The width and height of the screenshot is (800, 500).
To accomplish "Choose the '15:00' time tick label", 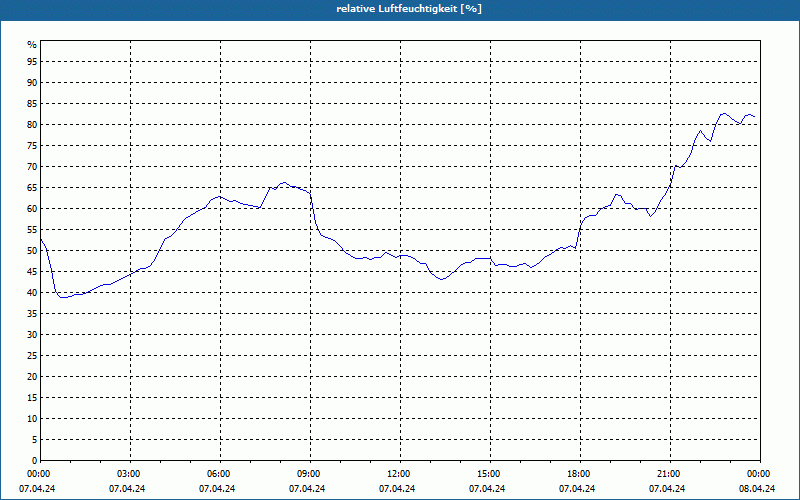I will click(490, 474).
